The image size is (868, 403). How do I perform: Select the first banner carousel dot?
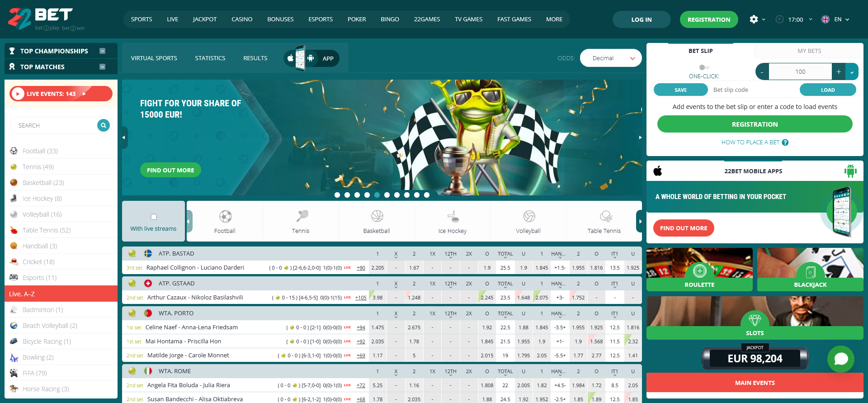pyautogui.click(x=337, y=195)
